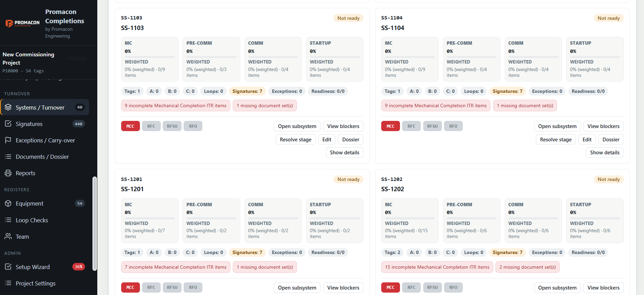The image size is (644, 295).
Task: Select the MCC stage on SS-1103
Action: coord(130,126)
